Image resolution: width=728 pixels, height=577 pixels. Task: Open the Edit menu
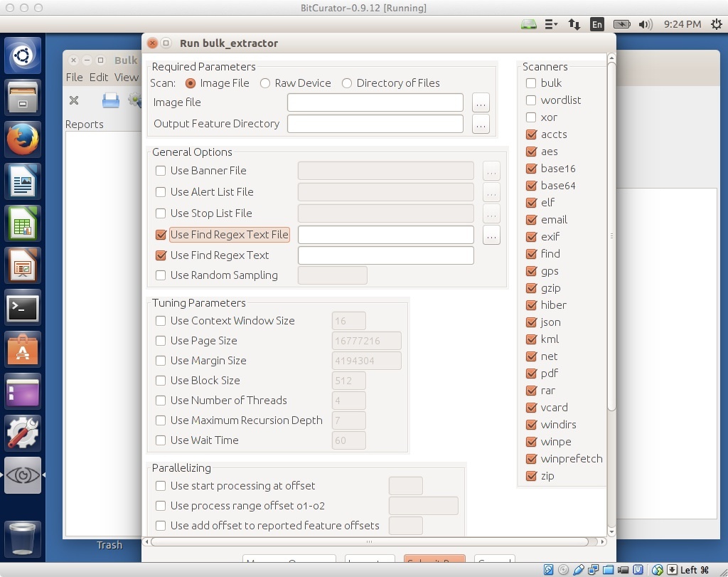coord(99,77)
